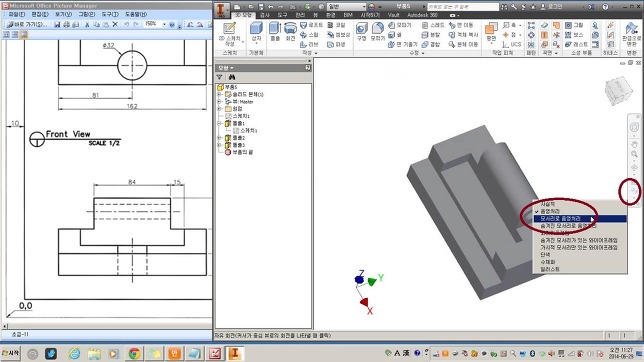The width and height of the screenshot is (644, 362).
Task: Expand the 뷰: Master tree node
Action: coord(220,101)
